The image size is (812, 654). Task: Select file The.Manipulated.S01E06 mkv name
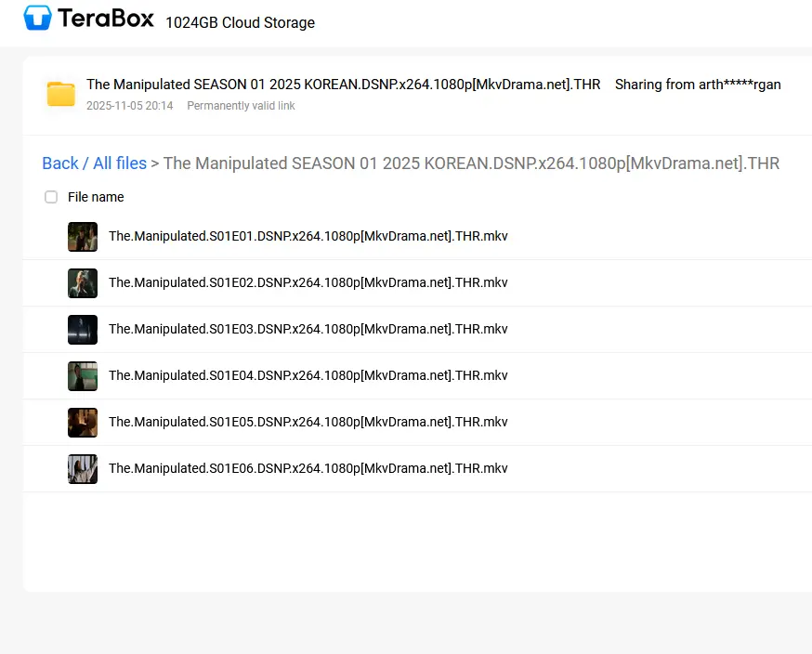[x=308, y=468]
